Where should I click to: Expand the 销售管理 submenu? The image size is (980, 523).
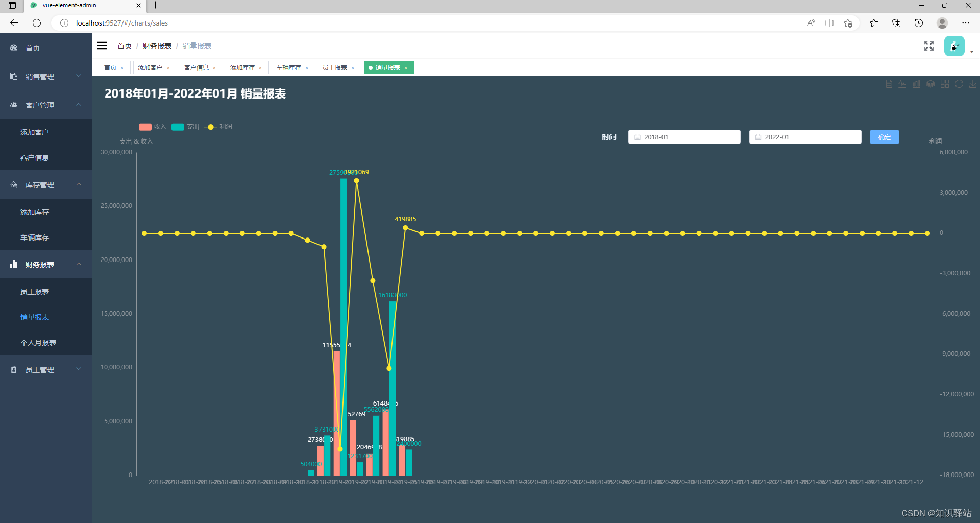(x=79, y=76)
